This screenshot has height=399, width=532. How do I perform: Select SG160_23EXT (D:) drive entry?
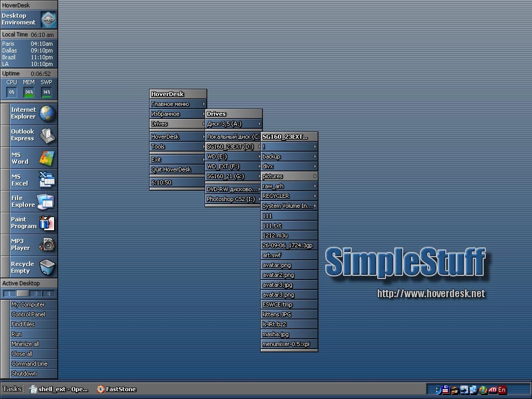(x=233, y=147)
